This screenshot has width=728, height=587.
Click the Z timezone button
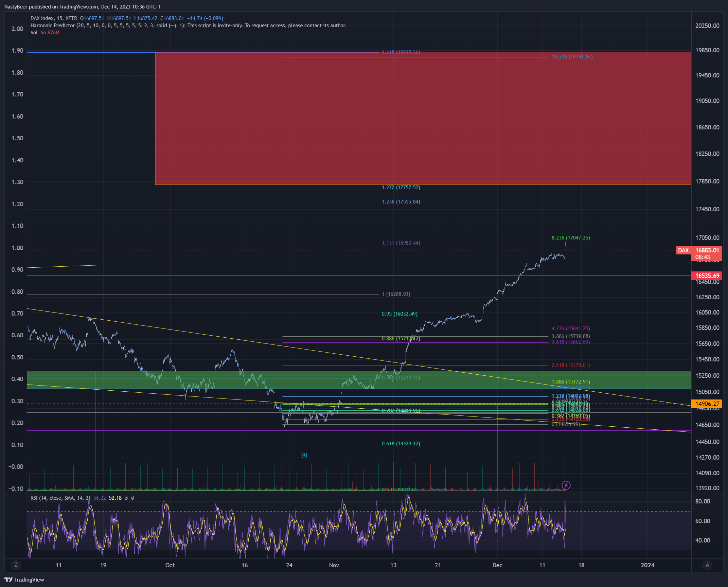coord(16,565)
